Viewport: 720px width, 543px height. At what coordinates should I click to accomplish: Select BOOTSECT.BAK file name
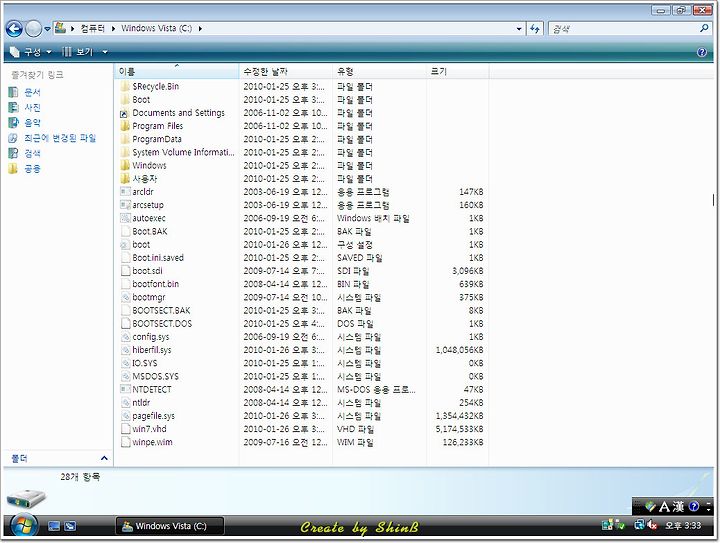(x=161, y=311)
